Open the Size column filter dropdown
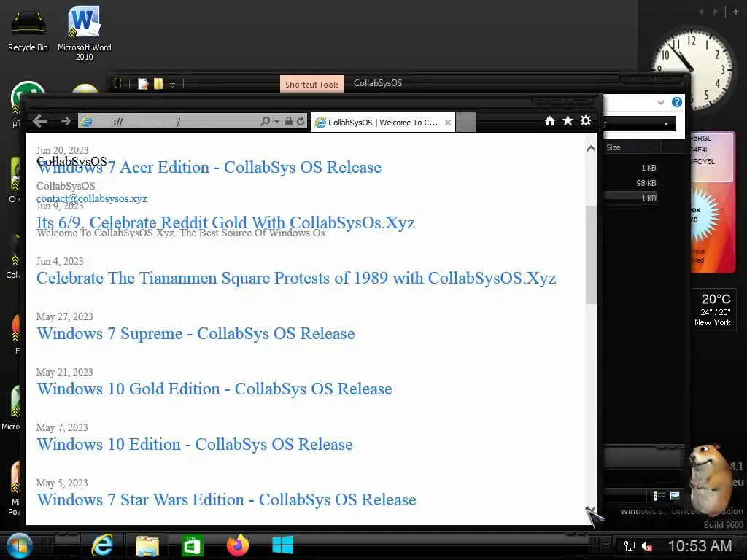 tap(656, 147)
